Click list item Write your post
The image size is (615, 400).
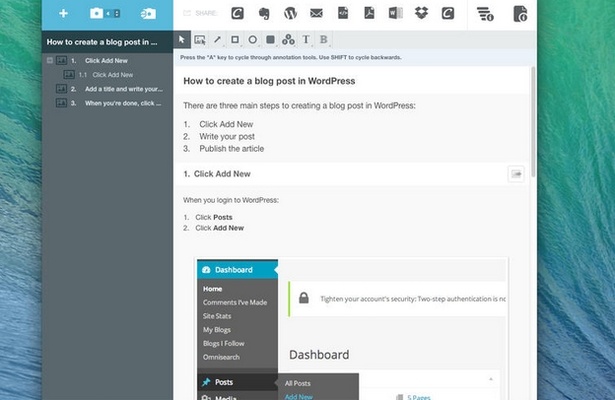(x=227, y=136)
